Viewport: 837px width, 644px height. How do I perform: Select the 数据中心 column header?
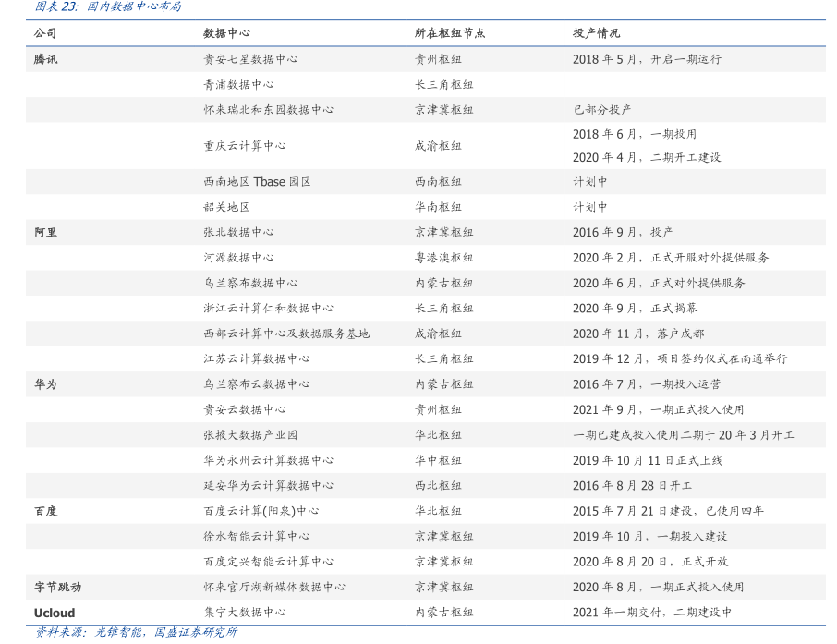pyautogui.click(x=226, y=33)
